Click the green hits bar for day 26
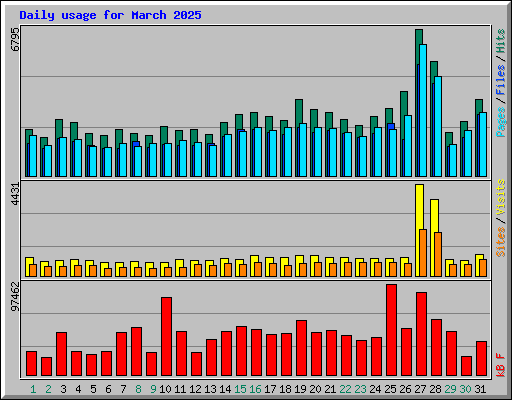The image size is (512, 400). click(x=404, y=103)
